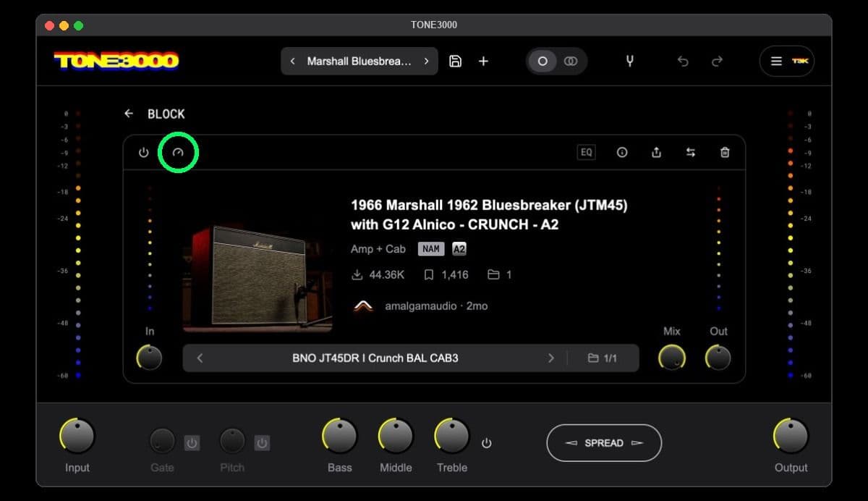This screenshot has height=501, width=868.
Task: Open the hamburger menu with the T3K badge
Action: click(x=787, y=62)
